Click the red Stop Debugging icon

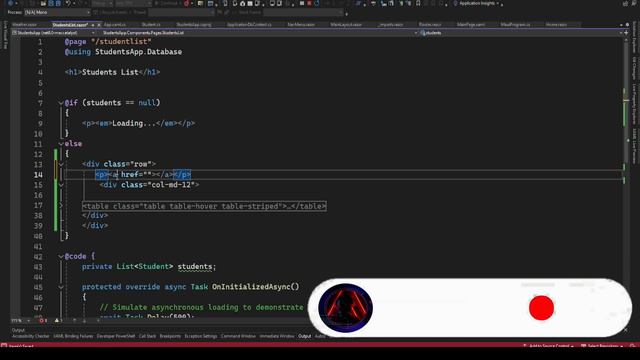tap(309, 3)
